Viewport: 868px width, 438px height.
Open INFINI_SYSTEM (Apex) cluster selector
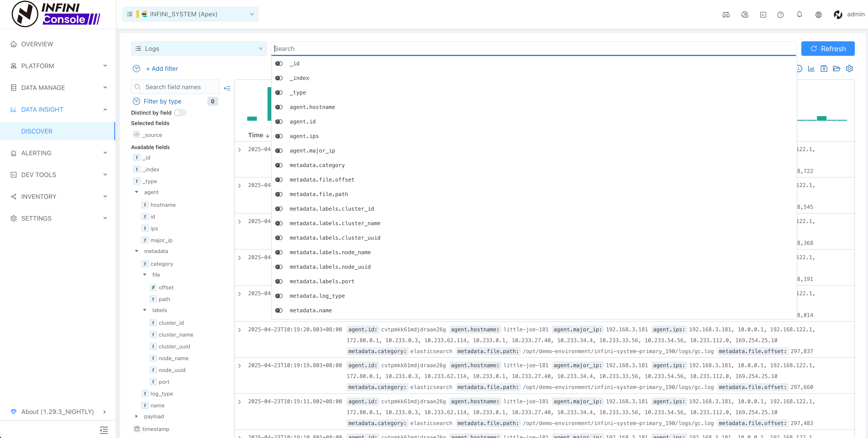(190, 14)
